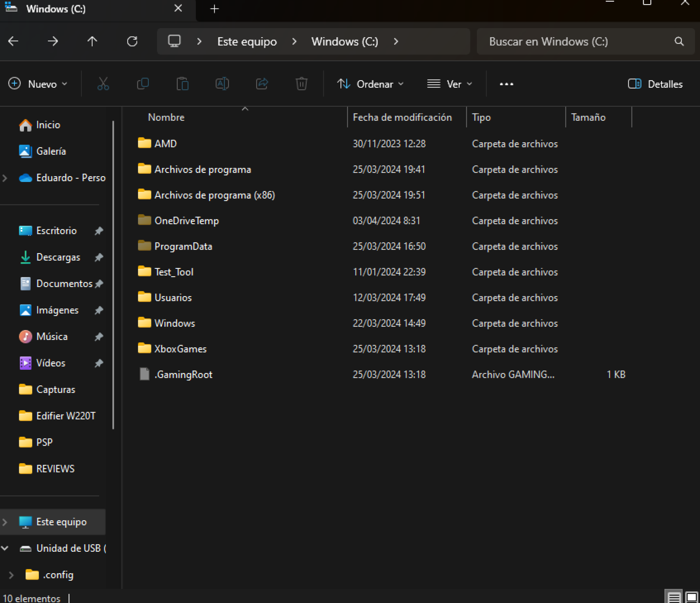Image resolution: width=700 pixels, height=603 pixels.
Task: Click the Share icon in toolbar
Action: click(x=262, y=84)
